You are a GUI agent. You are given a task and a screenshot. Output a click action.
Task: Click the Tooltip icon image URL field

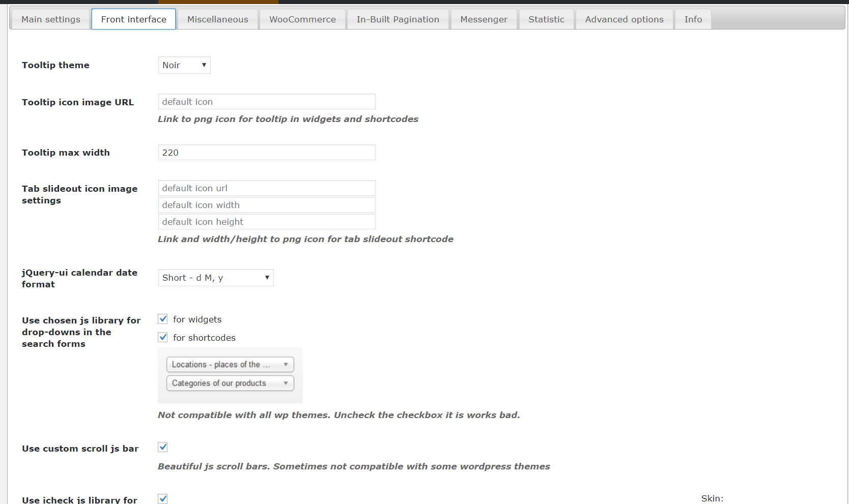click(x=267, y=102)
